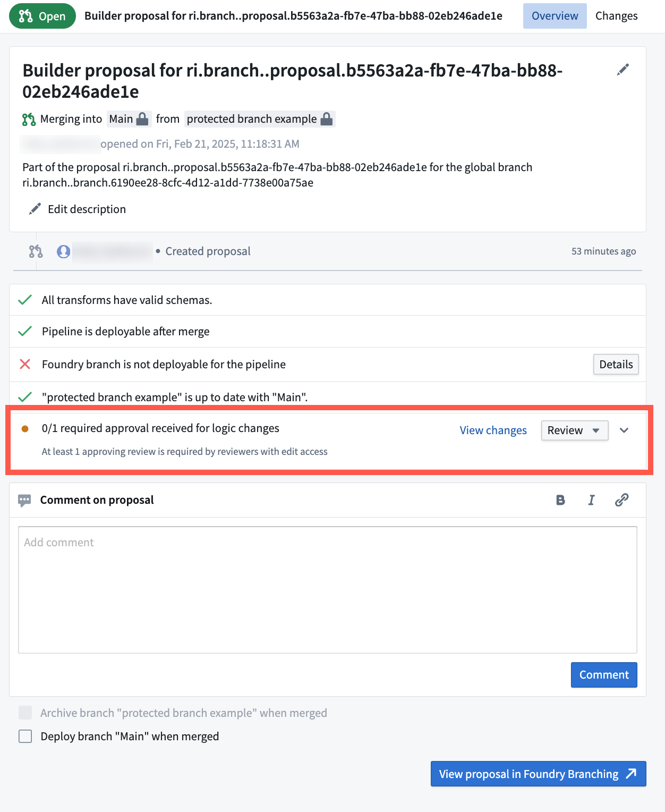Viewport: 665px width, 812px height.
Task: Click the lock icon on Main branch
Action: click(142, 119)
